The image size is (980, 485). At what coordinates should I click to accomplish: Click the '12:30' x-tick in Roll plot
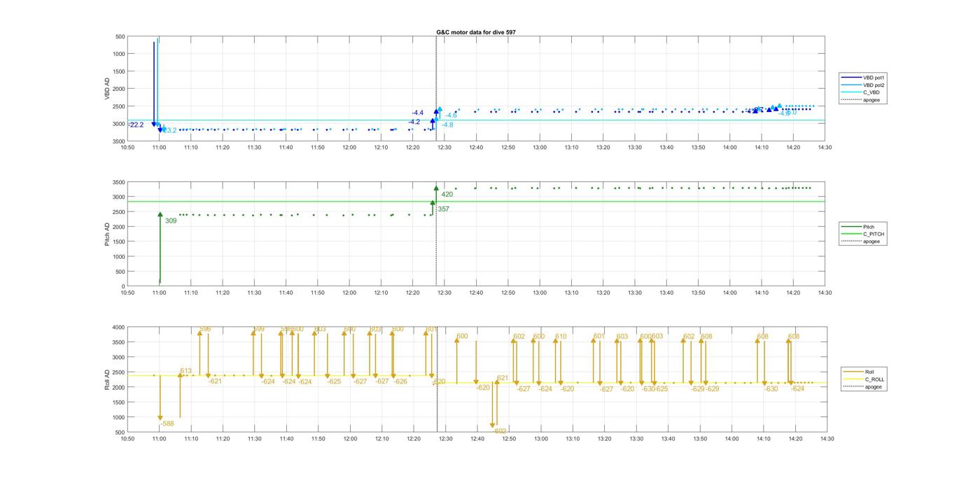445,439
